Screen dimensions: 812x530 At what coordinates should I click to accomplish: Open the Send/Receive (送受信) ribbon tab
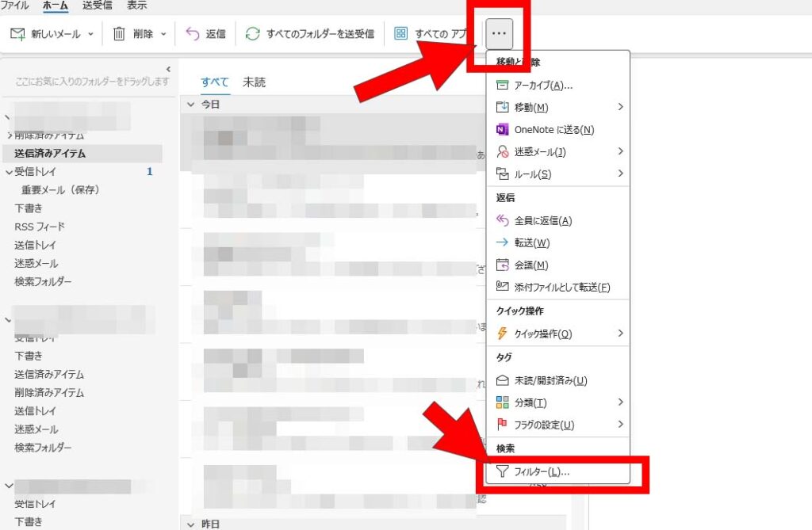[x=97, y=6]
